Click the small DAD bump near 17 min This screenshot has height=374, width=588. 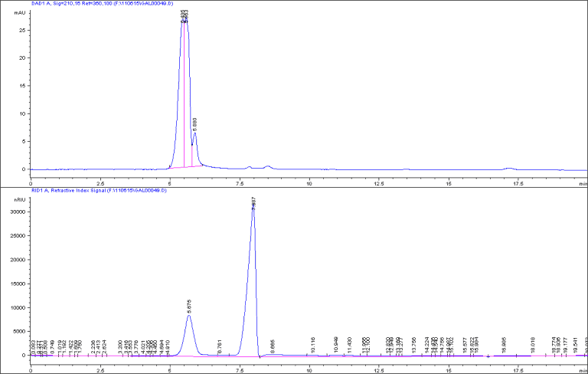click(508, 168)
